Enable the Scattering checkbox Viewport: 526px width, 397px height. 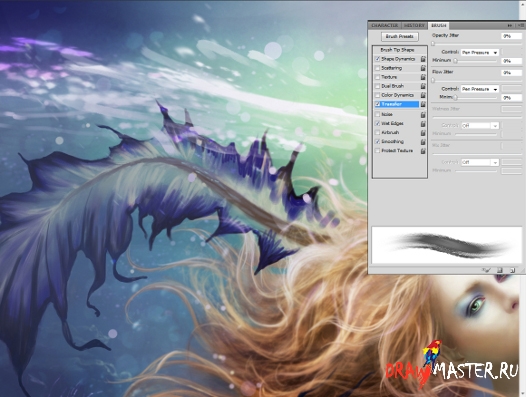[x=377, y=68]
